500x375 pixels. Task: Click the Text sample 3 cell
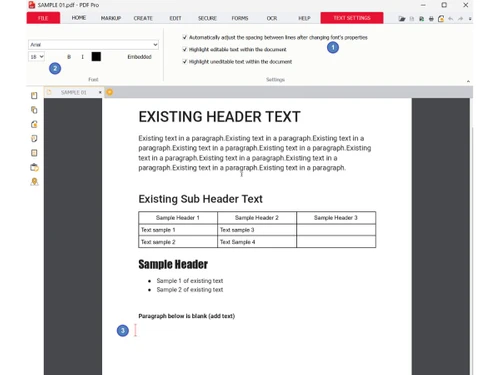[x=257, y=230]
